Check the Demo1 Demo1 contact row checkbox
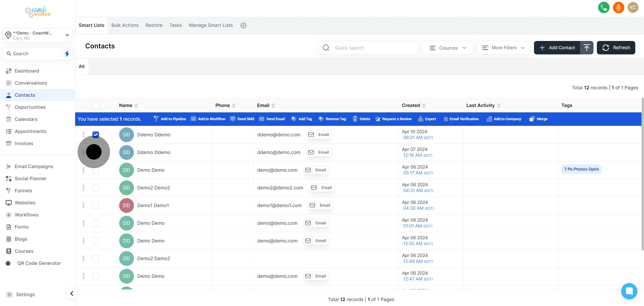Image resolution: width=644 pixels, height=306 pixels. click(x=95, y=205)
